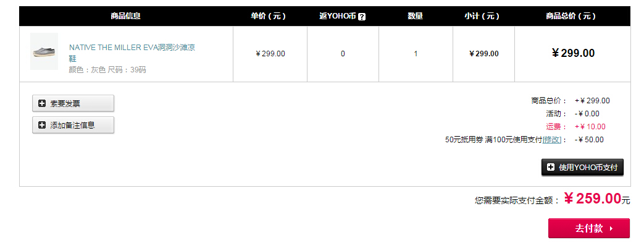Click the plus icon on 索要发票
This screenshot has width=644, height=248.
(42, 103)
